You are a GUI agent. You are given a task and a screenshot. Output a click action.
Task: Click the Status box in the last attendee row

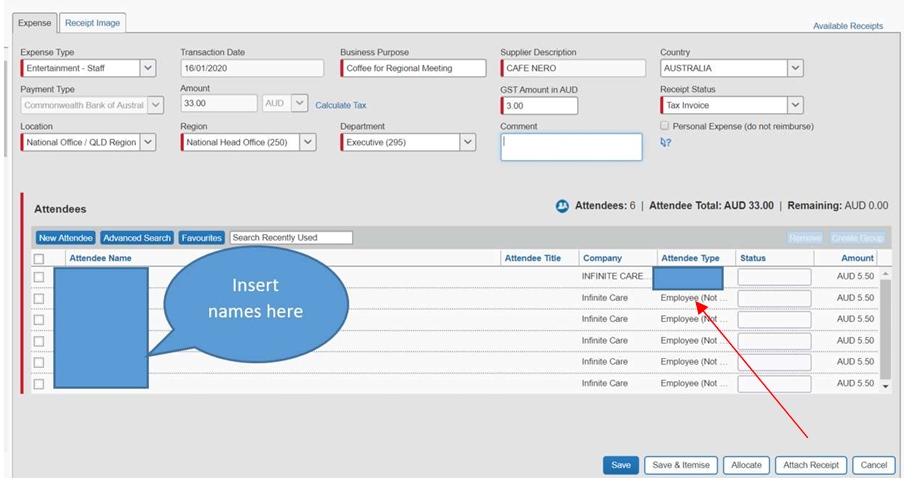774,384
